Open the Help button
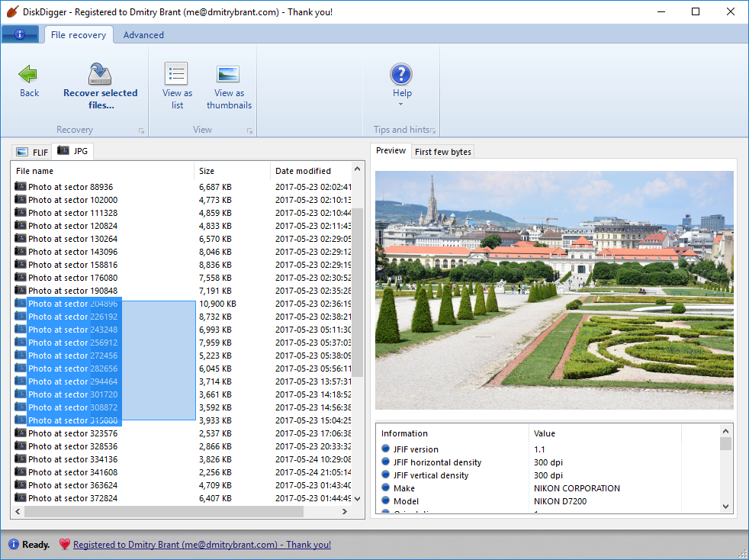 401,74
